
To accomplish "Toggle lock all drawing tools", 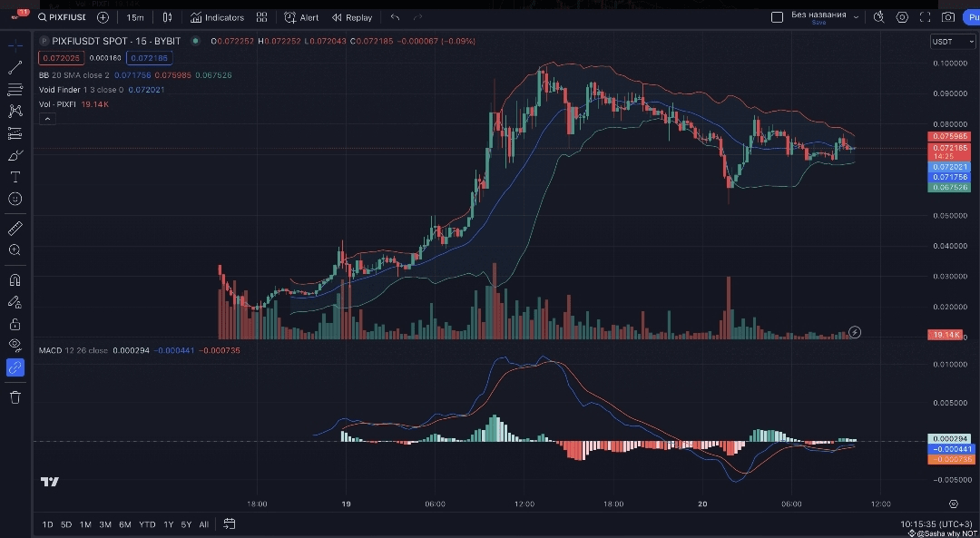I will pyautogui.click(x=15, y=324).
